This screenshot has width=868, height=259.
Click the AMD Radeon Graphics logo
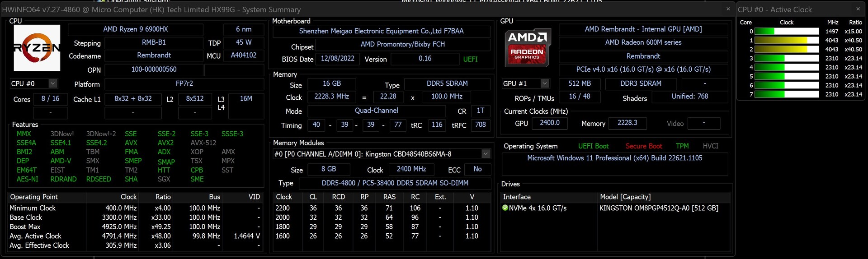point(527,48)
